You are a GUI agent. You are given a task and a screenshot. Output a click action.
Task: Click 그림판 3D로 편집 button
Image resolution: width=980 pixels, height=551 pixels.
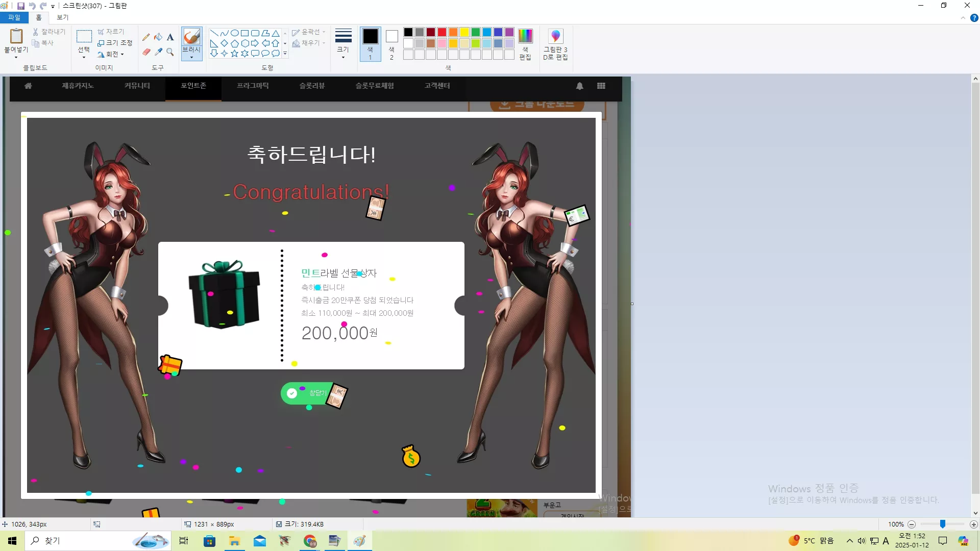coord(555,44)
